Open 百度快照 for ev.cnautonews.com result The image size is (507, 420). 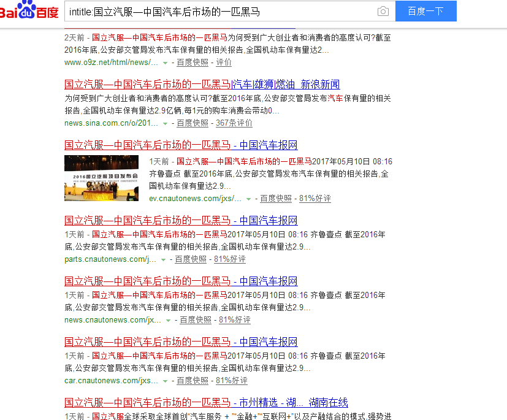pyautogui.click(x=276, y=199)
